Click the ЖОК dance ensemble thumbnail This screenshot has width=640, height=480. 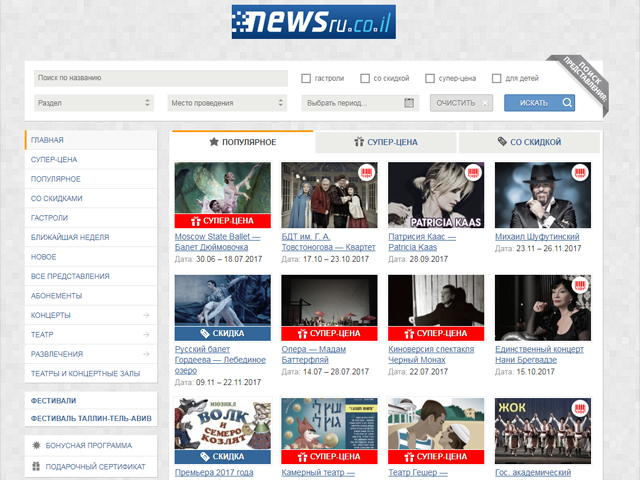pos(543,431)
